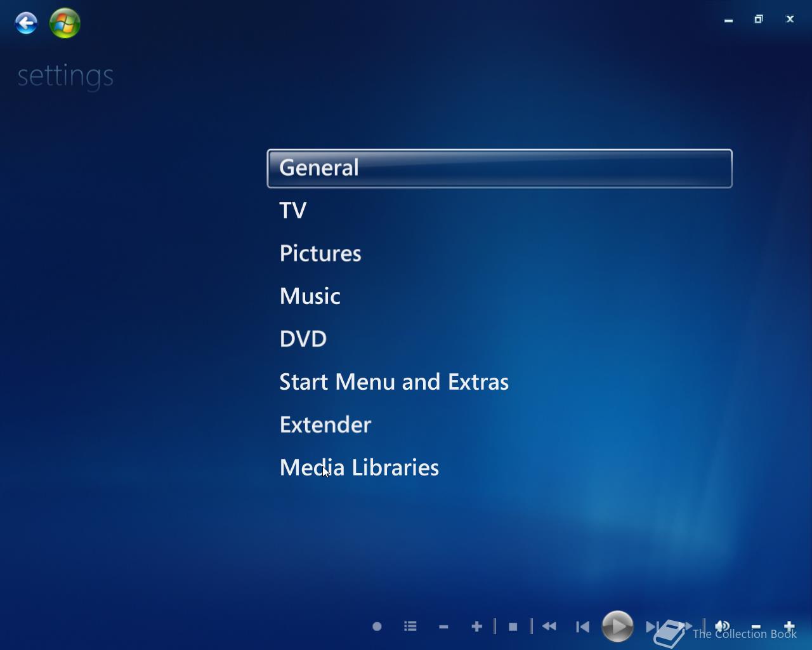Open DVD settings
The height and width of the screenshot is (650, 812).
[x=303, y=339]
